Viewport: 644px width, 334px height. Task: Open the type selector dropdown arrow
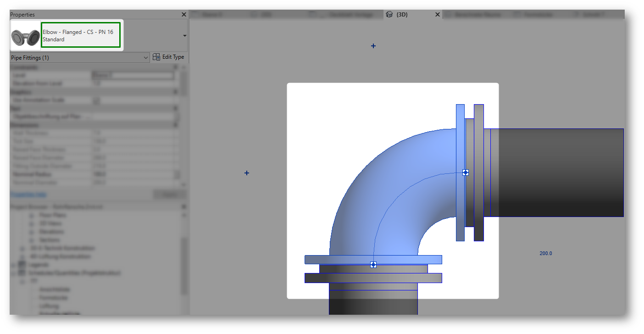click(x=184, y=35)
